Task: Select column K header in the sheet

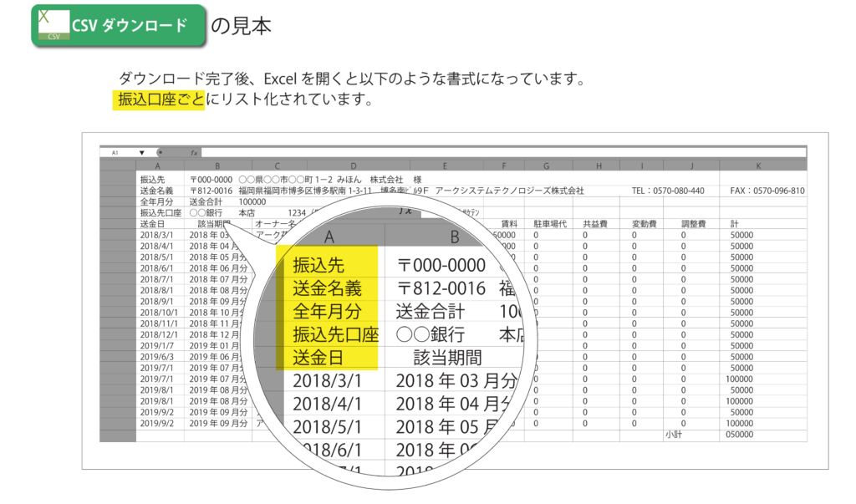Action: 758,165
